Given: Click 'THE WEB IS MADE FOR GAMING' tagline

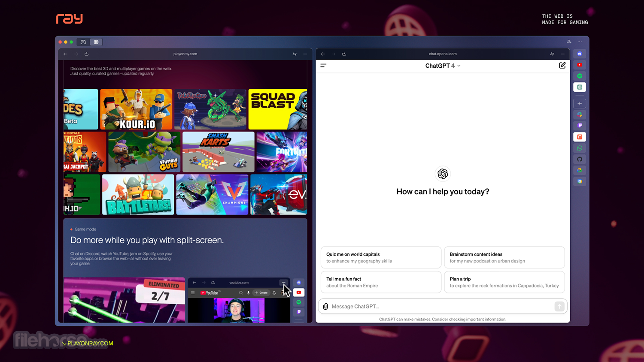Looking at the screenshot, I should click(565, 19).
